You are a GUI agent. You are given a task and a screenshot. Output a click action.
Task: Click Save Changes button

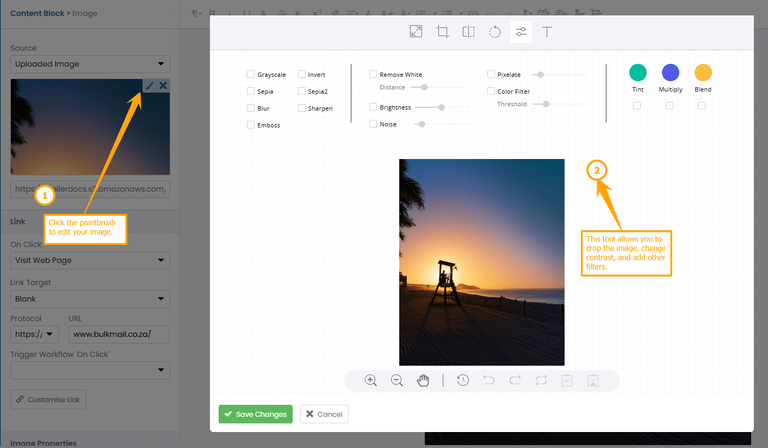(x=256, y=414)
